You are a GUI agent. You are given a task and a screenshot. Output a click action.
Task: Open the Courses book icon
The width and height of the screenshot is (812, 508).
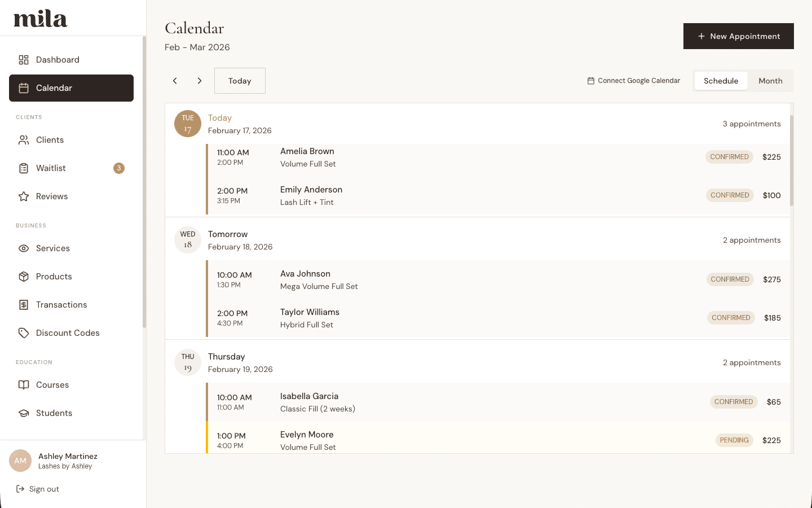click(24, 385)
